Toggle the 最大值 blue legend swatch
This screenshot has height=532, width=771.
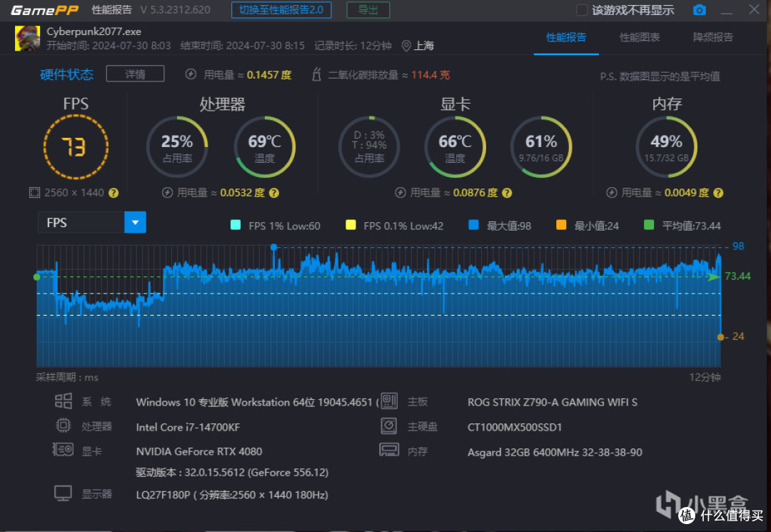[x=473, y=225]
